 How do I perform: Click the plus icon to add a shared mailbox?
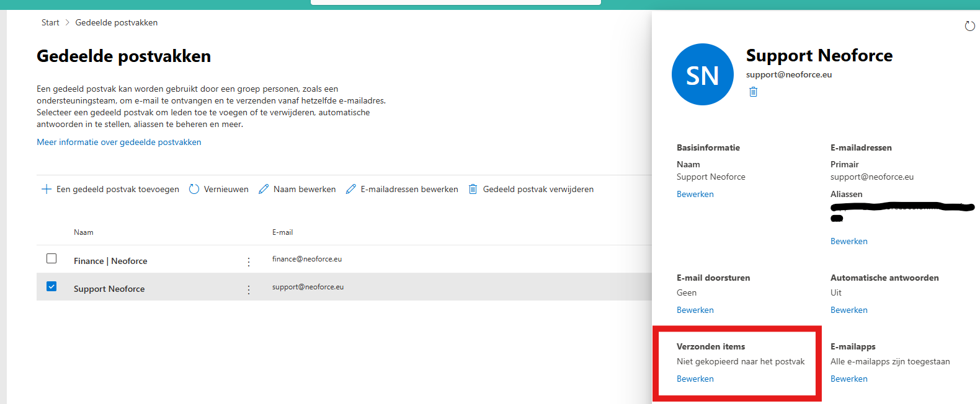tap(46, 189)
